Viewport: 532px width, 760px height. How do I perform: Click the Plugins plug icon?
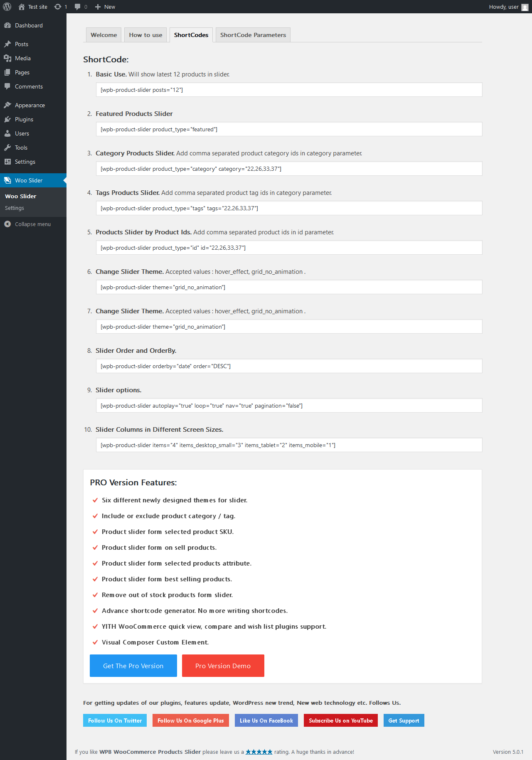(x=7, y=119)
